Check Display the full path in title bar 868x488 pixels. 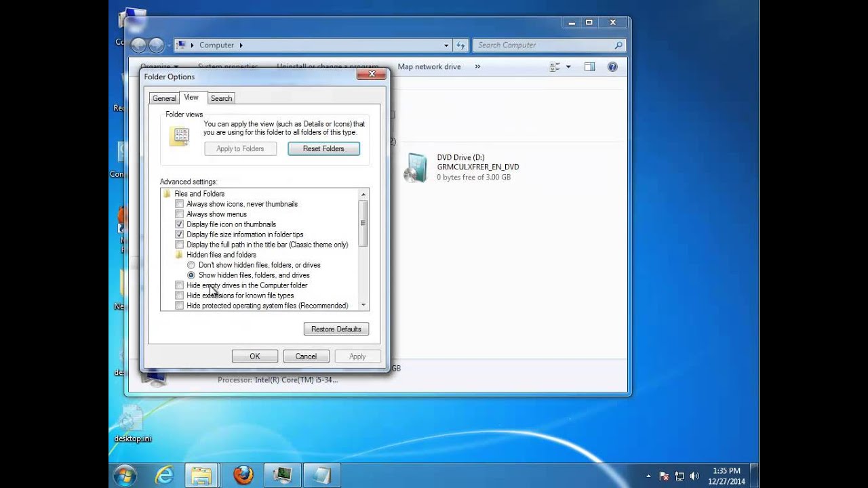pyautogui.click(x=180, y=245)
